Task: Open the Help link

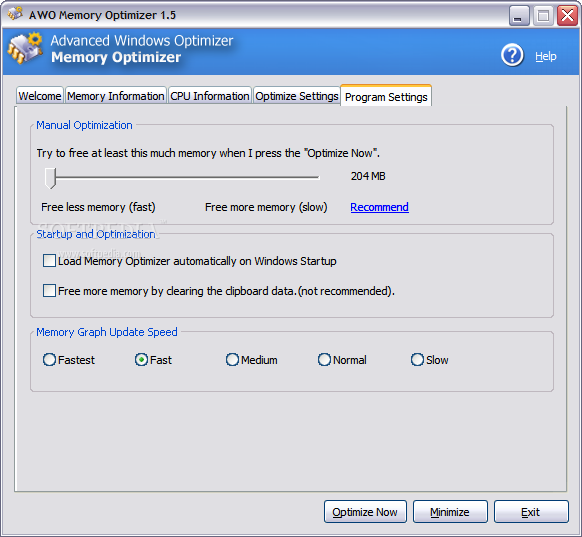Action: point(546,56)
